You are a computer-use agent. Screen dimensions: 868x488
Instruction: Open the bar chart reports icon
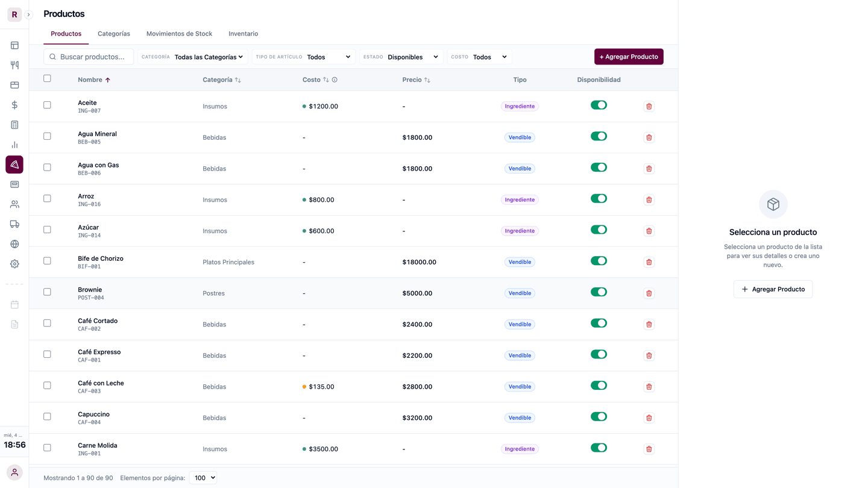14,145
